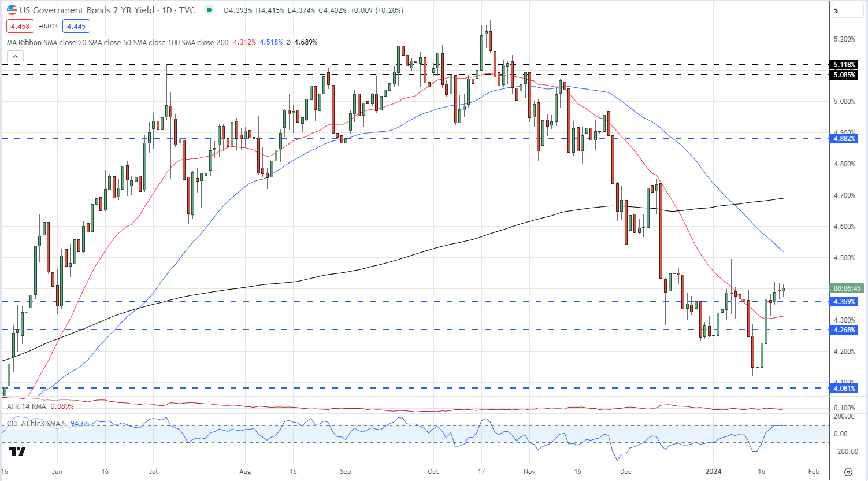Click the 4.689% MA value

tap(305, 42)
